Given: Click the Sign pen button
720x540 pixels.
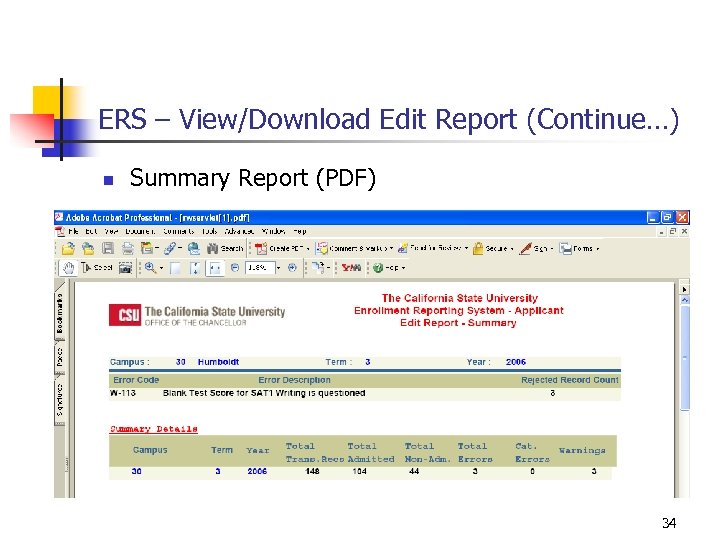Looking at the screenshot, I should 533,248.
